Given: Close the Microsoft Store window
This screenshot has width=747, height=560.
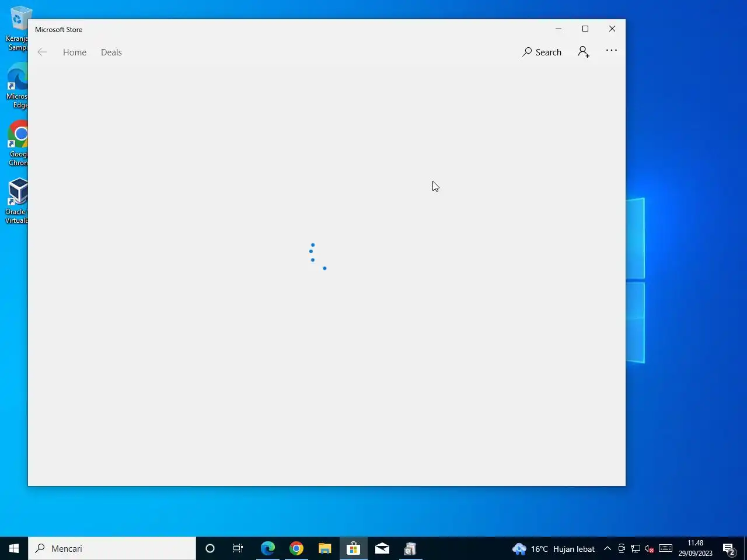Looking at the screenshot, I should 612,29.
